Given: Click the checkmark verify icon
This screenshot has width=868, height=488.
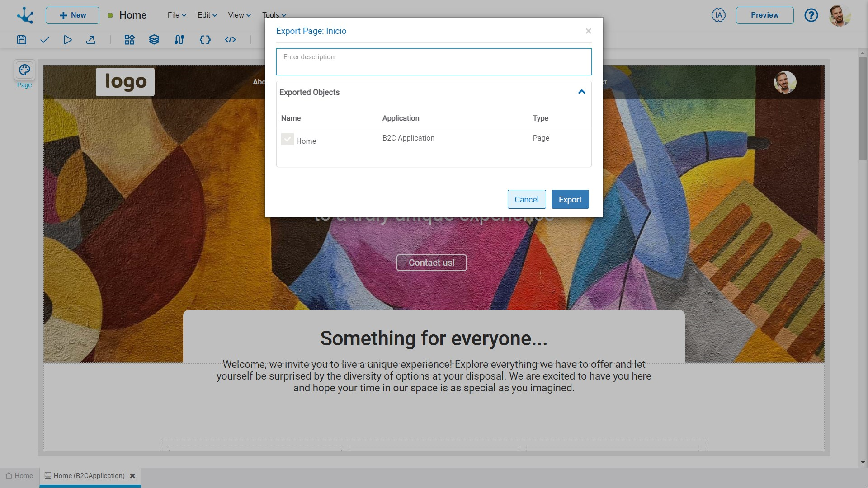Looking at the screenshot, I should click(x=44, y=40).
